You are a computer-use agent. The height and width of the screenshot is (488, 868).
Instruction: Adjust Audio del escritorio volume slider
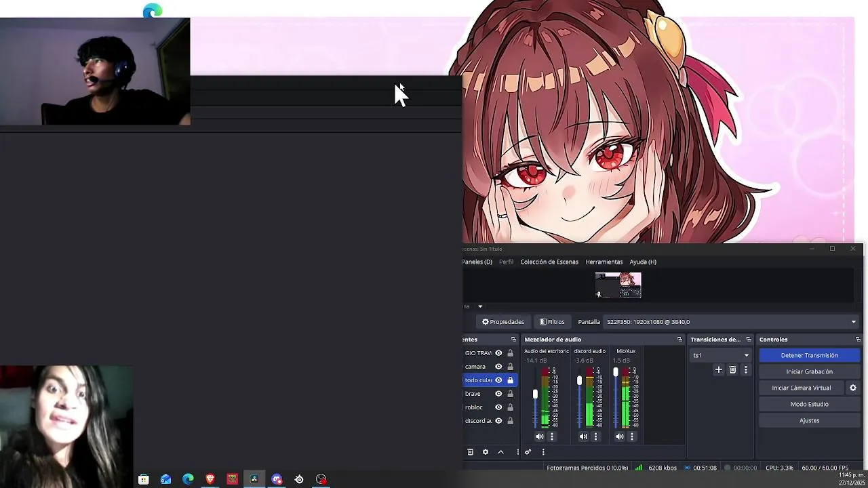(535, 394)
